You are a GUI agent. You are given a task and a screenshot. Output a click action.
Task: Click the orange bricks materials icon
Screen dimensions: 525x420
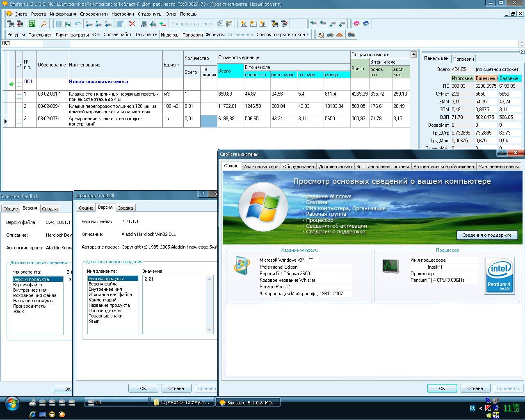[340, 35]
